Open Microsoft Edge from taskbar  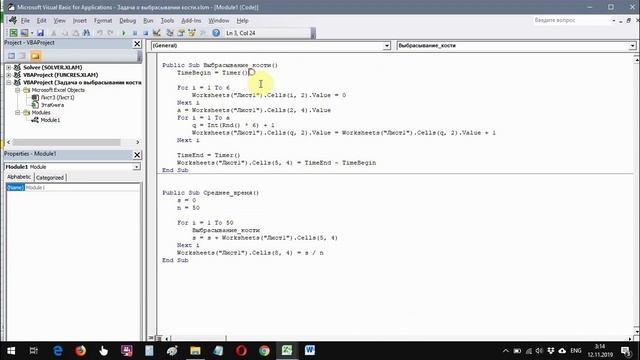(x=58, y=351)
